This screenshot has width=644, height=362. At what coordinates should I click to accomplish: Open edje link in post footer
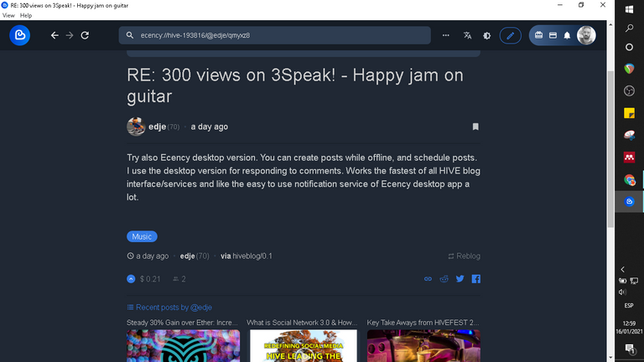[x=187, y=256]
